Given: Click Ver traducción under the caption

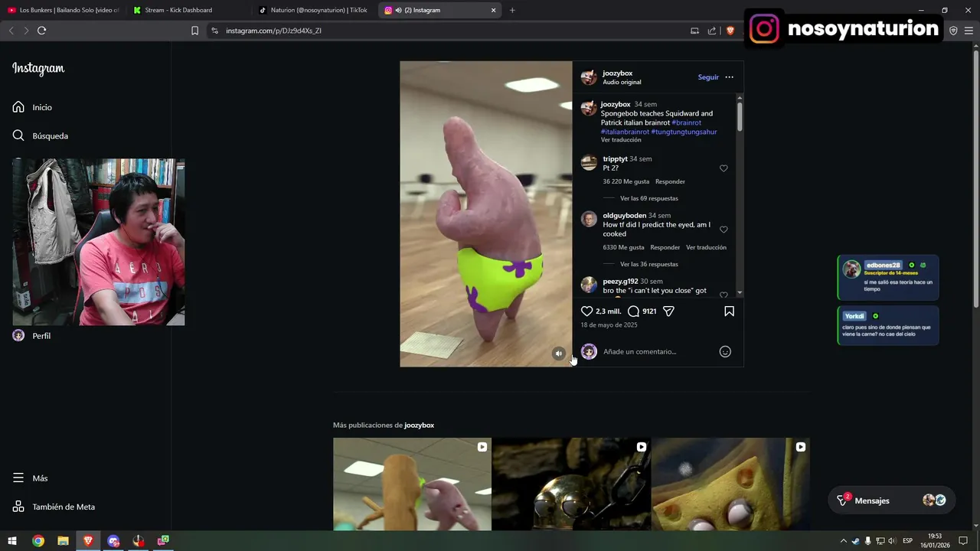Looking at the screenshot, I should click(x=621, y=140).
